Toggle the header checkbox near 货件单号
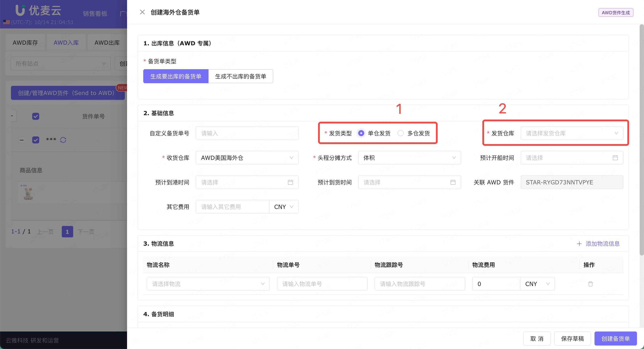Screen dimensions: 644x349 (36, 116)
